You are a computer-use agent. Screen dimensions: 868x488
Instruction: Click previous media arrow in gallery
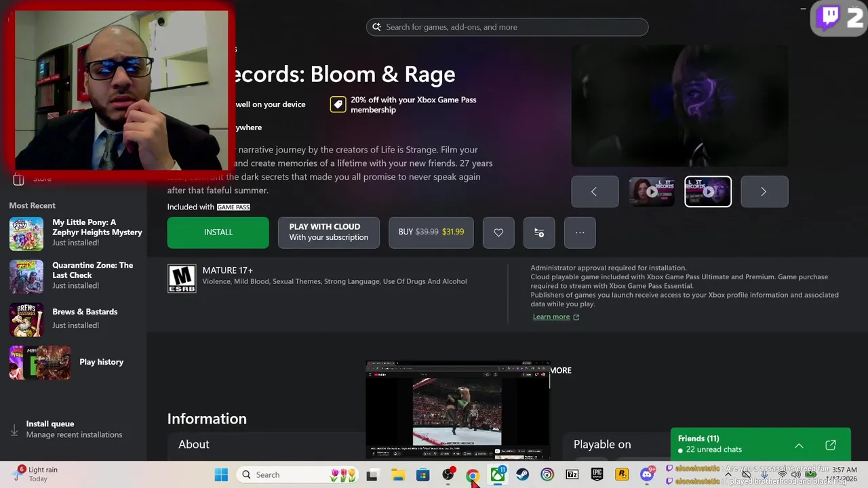[x=595, y=192]
